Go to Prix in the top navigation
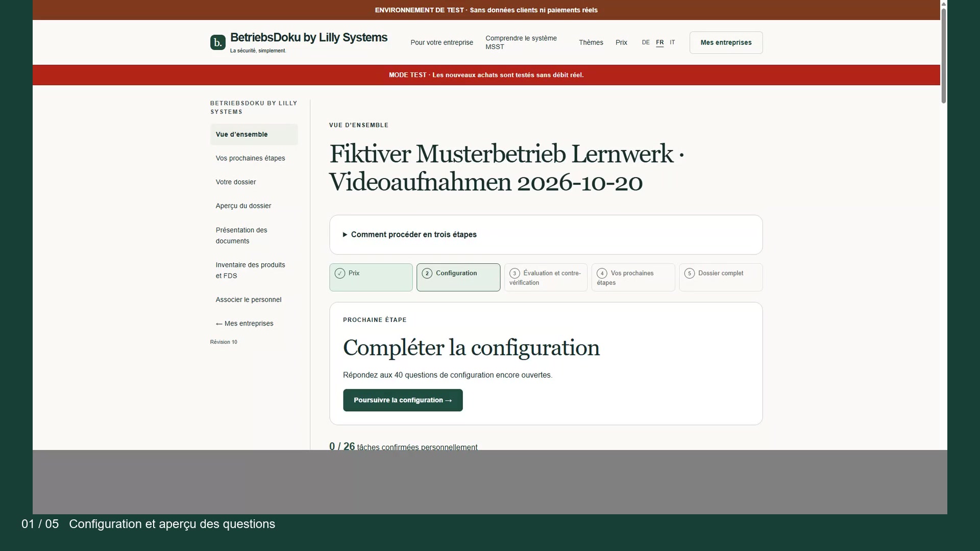 pyautogui.click(x=621, y=42)
